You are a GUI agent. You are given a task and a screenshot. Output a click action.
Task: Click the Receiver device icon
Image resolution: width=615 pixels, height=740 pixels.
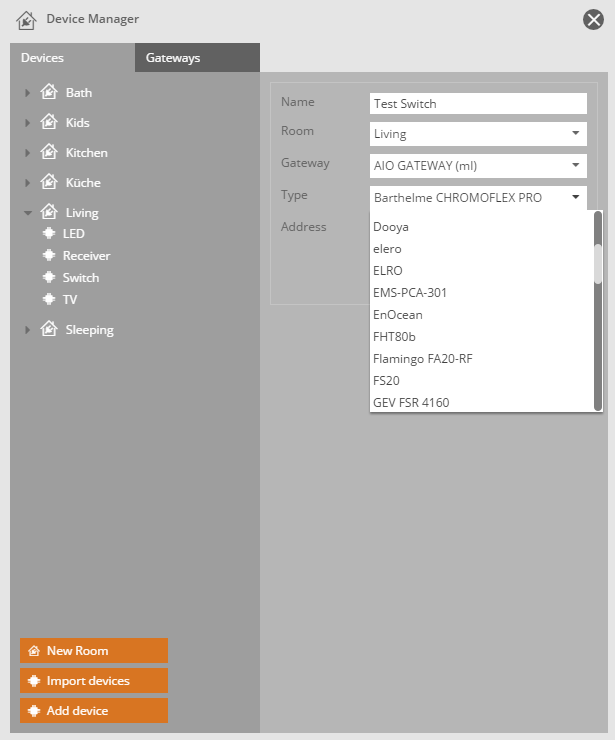(x=49, y=256)
